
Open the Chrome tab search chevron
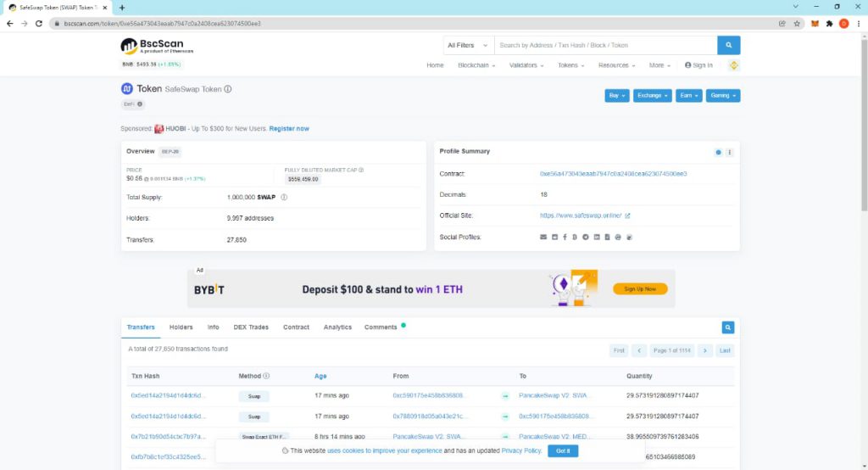point(795,7)
